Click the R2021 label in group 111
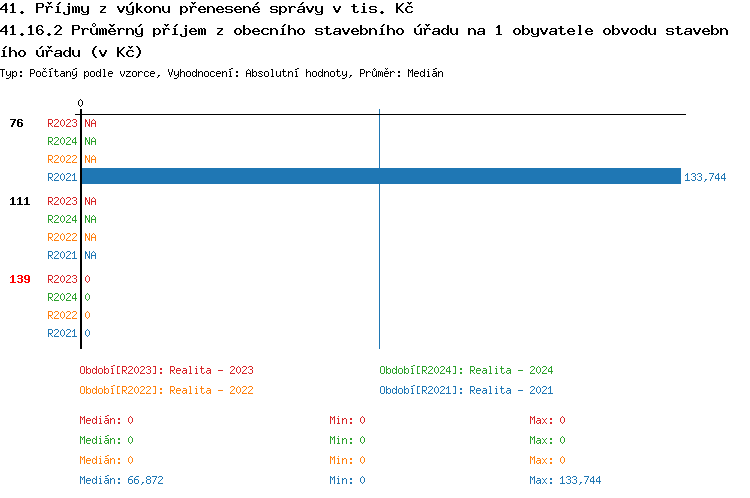Viewport: 750px width, 498px height. 62,255
